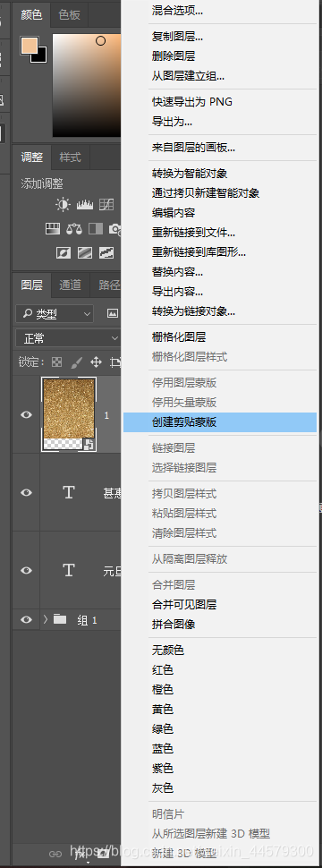Screen dimensions: 322x868
Task: Expand the 组 1 group chevron
Action: [x=46, y=619]
